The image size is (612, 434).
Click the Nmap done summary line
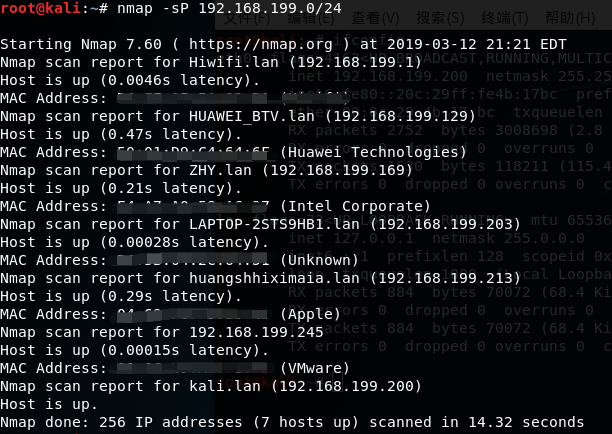click(292, 422)
